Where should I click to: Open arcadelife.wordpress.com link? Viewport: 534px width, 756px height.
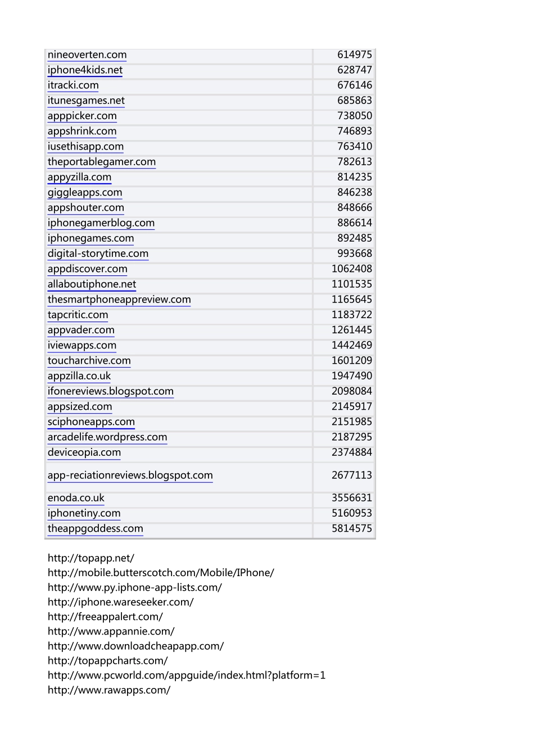(x=107, y=437)
